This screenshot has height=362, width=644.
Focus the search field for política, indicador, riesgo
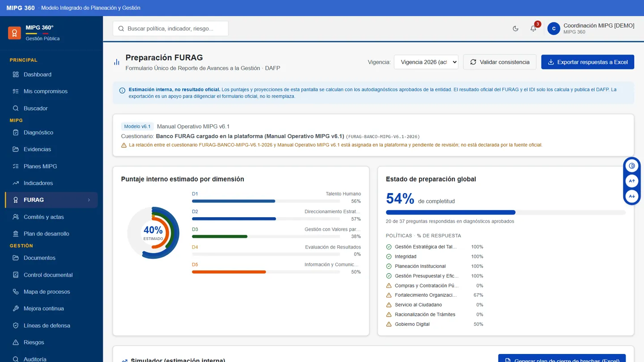point(170,29)
